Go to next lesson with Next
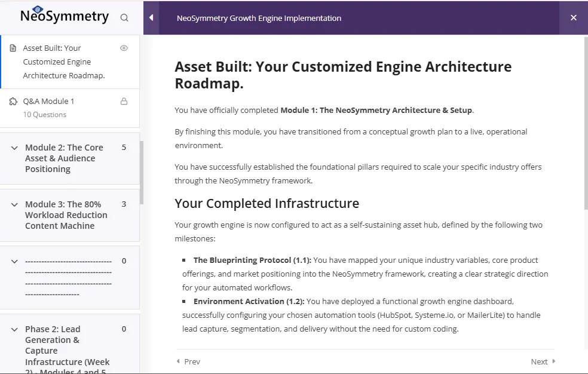This screenshot has height=374, width=588. pyautogui.click(x=543, y=361)
